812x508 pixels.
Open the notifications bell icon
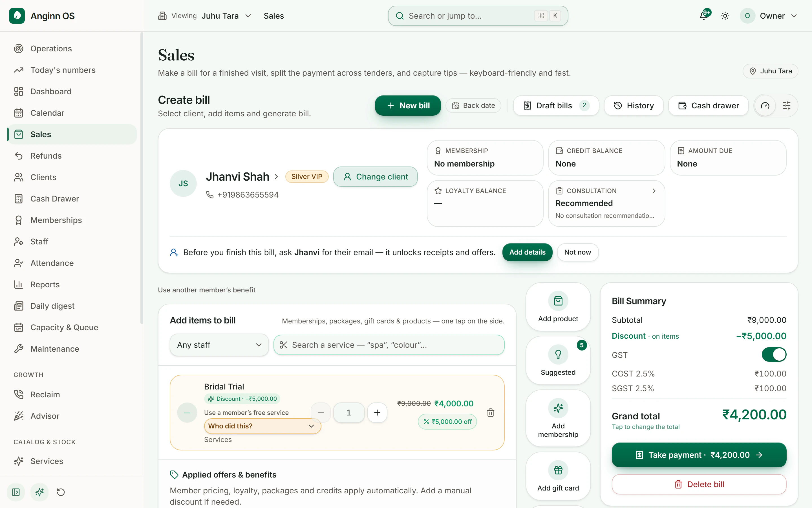click(704, 16)
